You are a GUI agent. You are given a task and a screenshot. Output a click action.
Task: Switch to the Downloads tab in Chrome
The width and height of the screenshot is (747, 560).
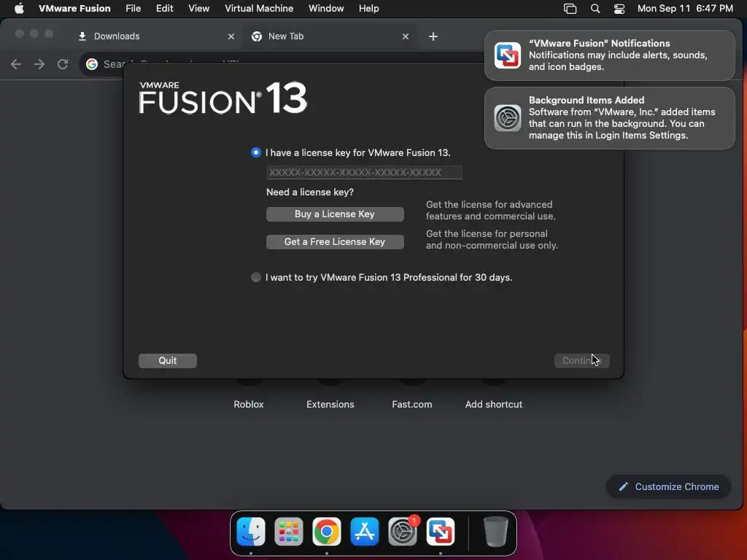click(x=156, y=36)
